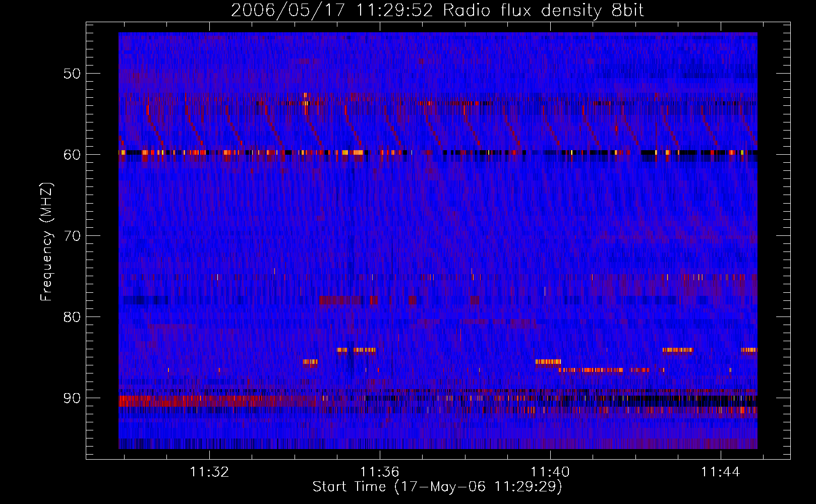
Task: Click the plot title "2006/05/17 11:29:52 Radio flux density 8bit"
Action: [x=438, y=10]
